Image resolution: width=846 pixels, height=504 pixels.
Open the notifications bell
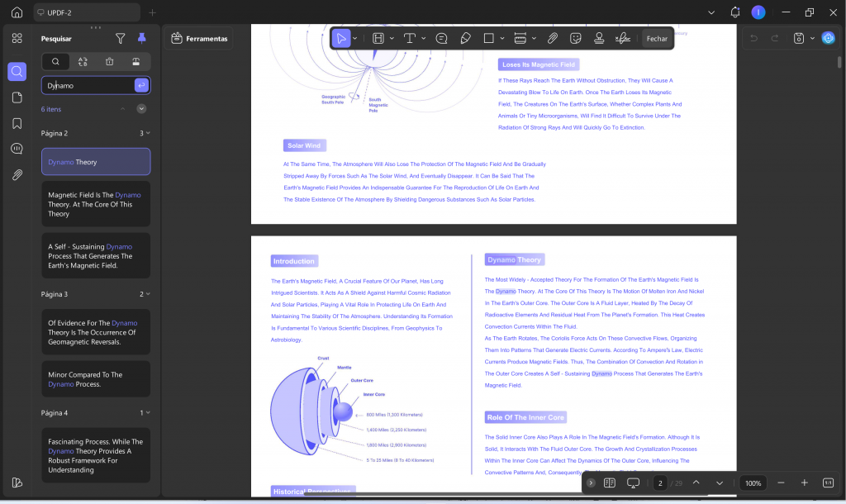tap(734, 12)
